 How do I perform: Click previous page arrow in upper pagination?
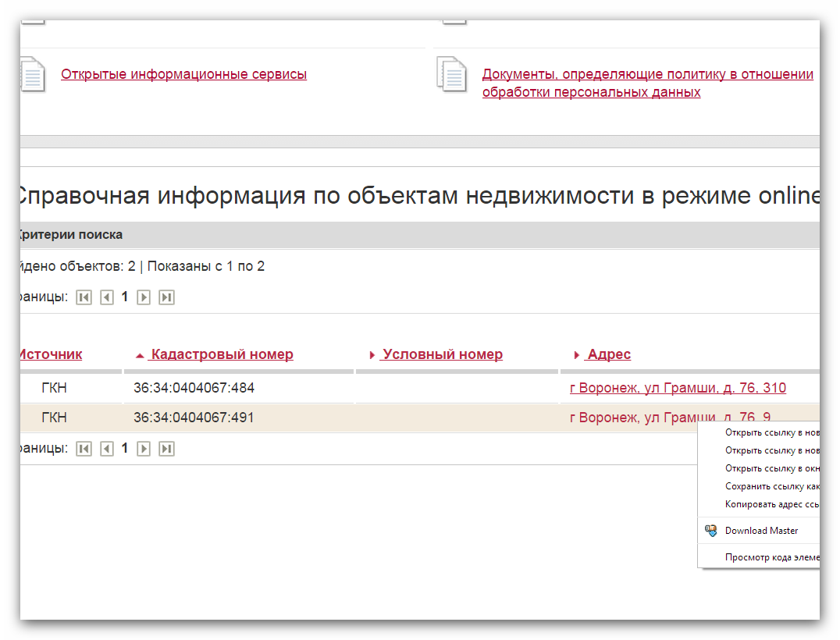(107, 297)
